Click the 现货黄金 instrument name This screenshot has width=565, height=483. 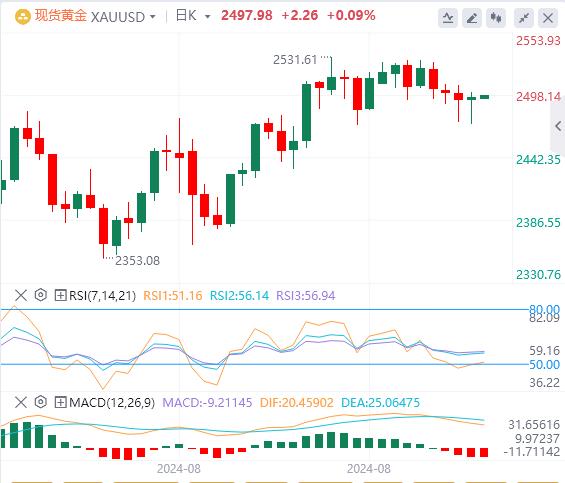61,16
